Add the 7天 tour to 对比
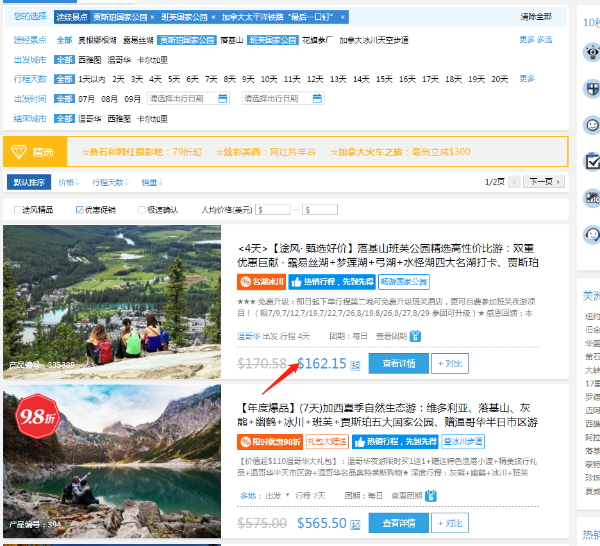Screen dimensions: 600x546 [450, 523]
